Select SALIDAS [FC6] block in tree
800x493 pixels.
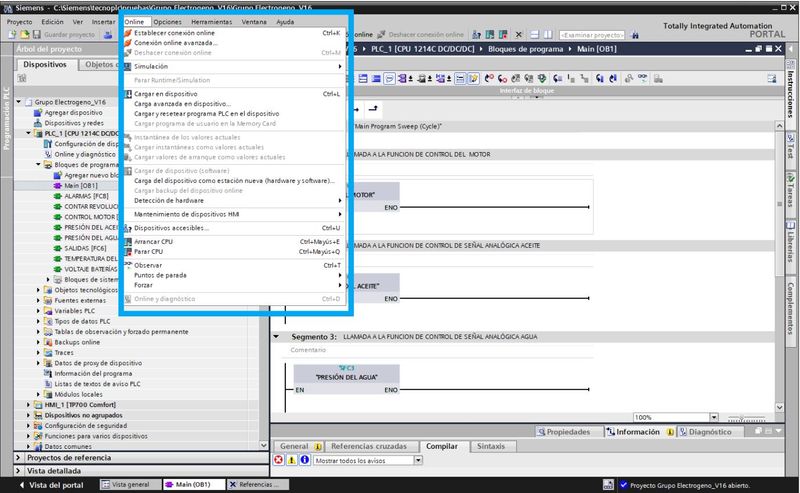(85, 248)
